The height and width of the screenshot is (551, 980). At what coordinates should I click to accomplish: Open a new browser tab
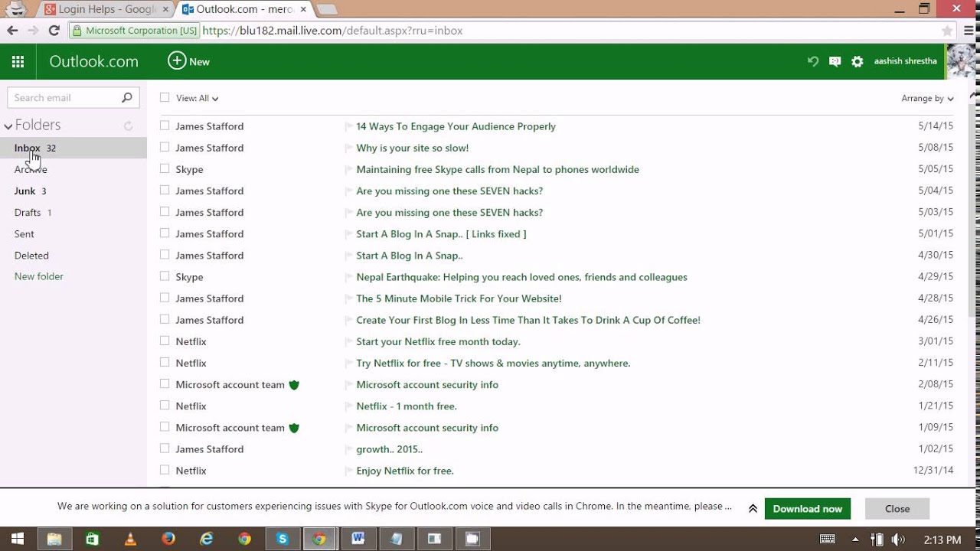pos(326,10)
